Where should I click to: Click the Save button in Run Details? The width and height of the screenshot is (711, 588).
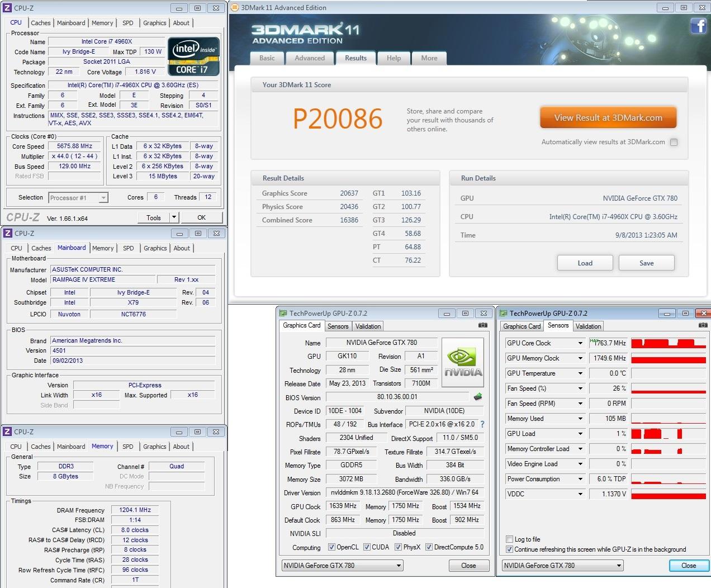coord(647,263)
